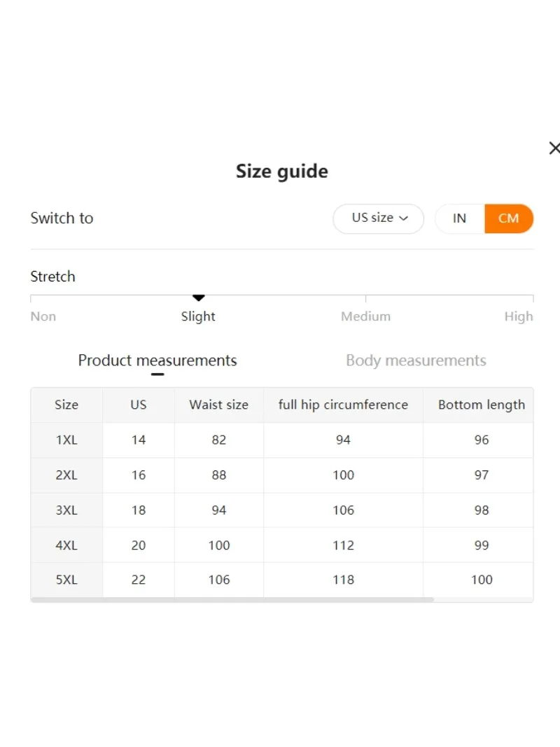Click the US column header
The height and width of the screenshot is (747, 560).
click(x=139, y=405)
